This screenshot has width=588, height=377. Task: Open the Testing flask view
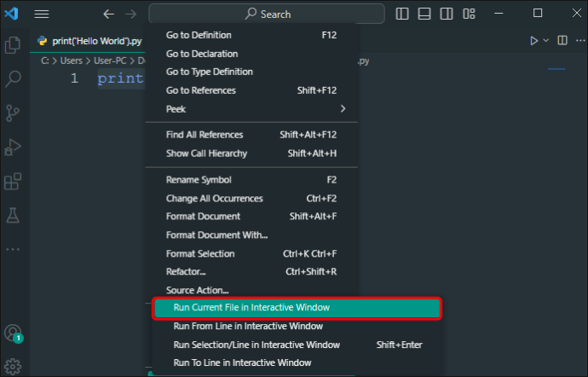pos(13,216)
